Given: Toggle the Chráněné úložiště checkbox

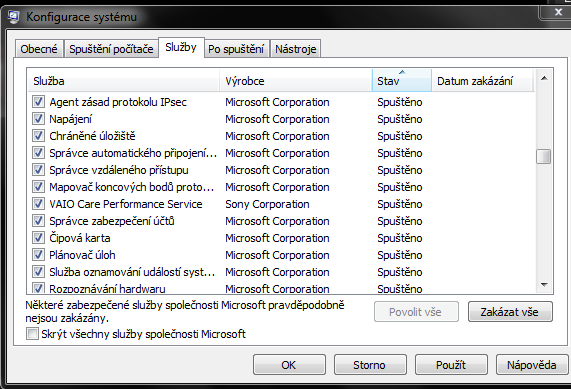Looking at the screenshot, I should pos(38,135).
